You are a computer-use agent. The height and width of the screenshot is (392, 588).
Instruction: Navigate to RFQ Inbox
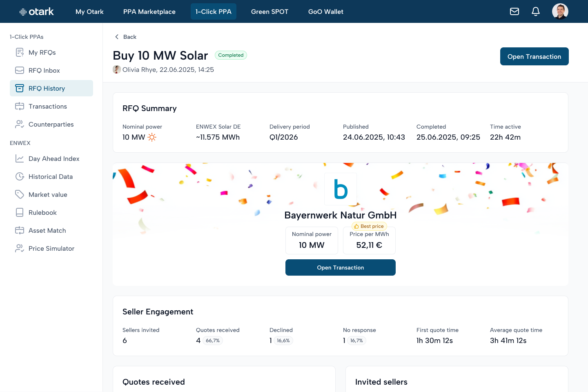tap(51, 70)
